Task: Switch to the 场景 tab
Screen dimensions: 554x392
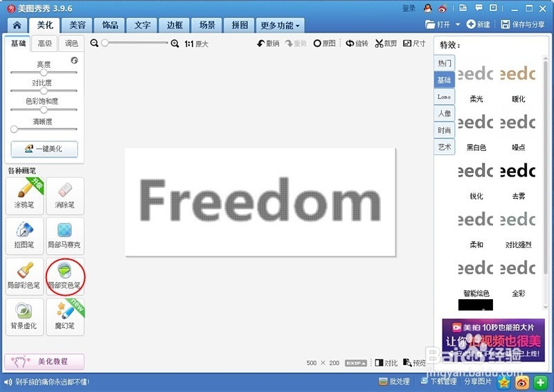Action: click(x=207, y=25)
